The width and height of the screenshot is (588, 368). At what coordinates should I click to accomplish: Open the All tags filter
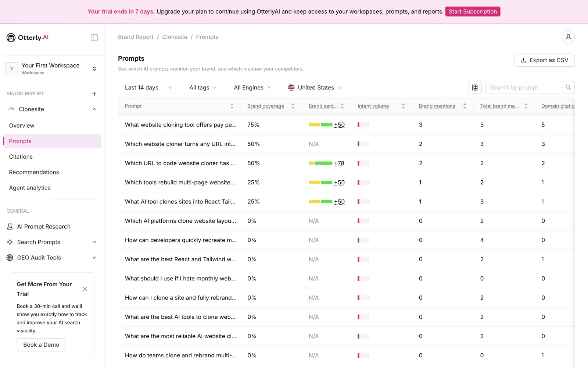(203, 88)
